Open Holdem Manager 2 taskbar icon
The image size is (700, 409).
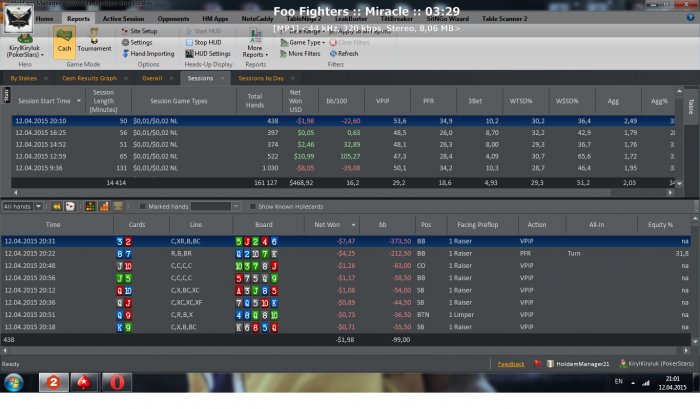[x=53, y=382]
